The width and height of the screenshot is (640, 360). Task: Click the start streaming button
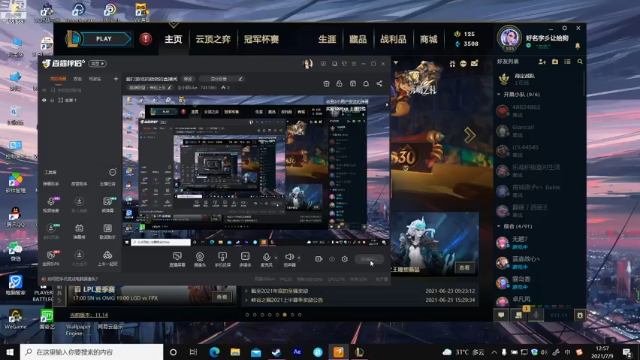coord(369,259)
